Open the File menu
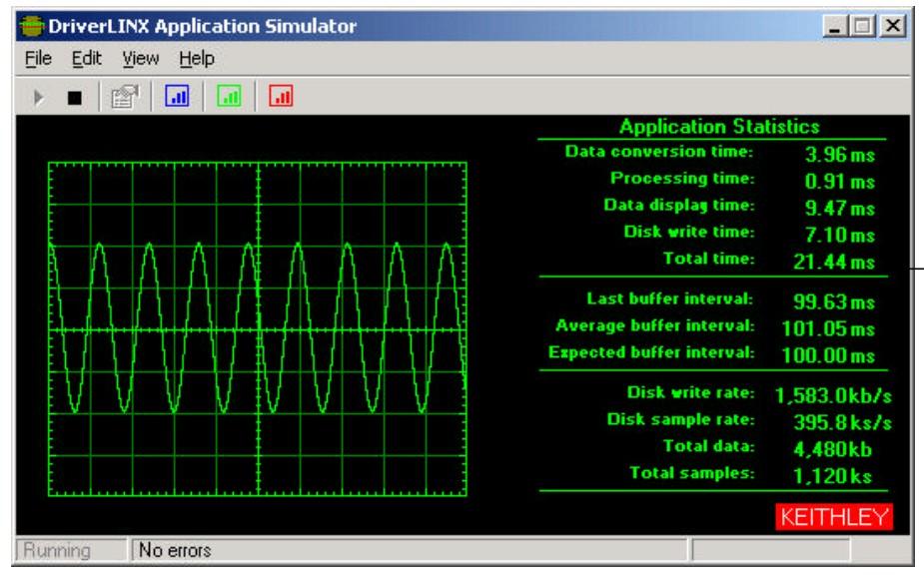Viewport: 924px width, 576px height. click(x=38, y=58)
